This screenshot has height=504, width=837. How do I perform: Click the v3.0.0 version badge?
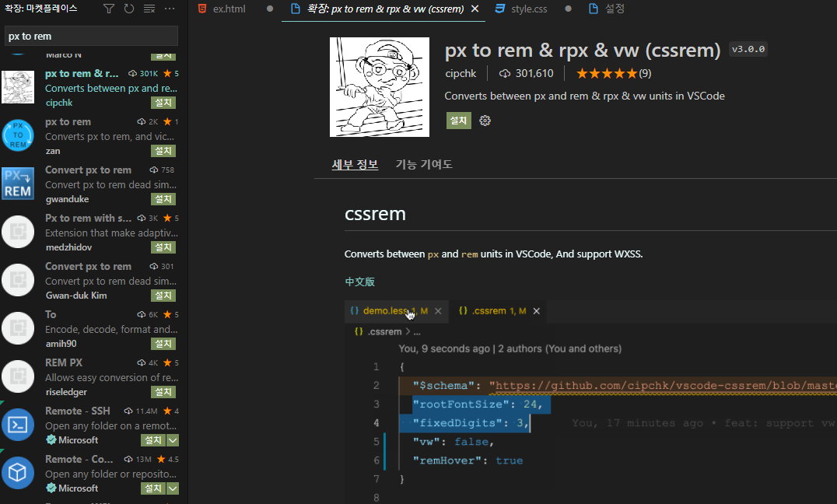point(748,49)
